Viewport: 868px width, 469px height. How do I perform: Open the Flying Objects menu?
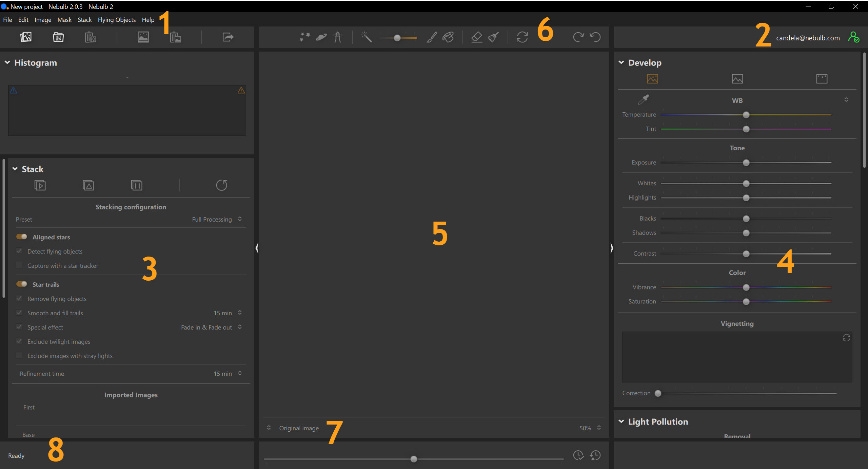(117, 20)
